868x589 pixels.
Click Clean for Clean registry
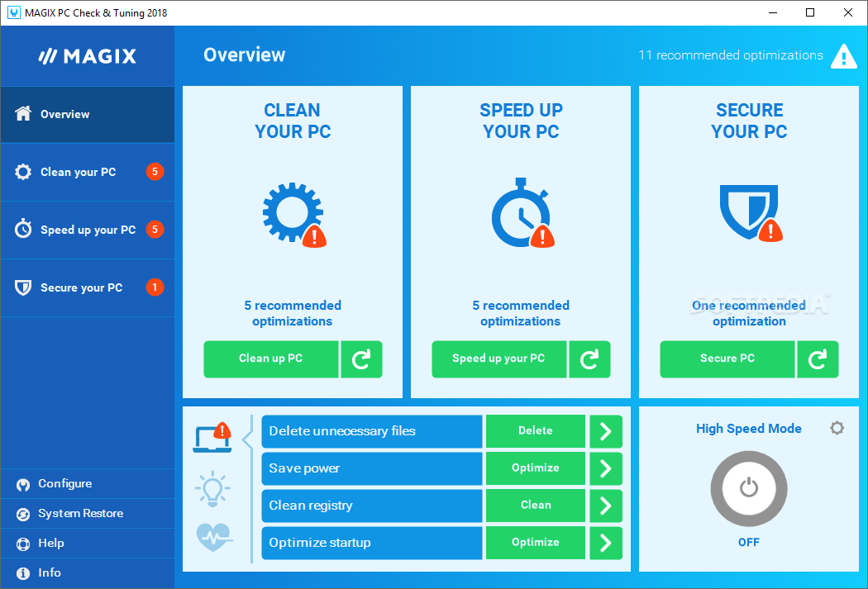coord(536,506)
